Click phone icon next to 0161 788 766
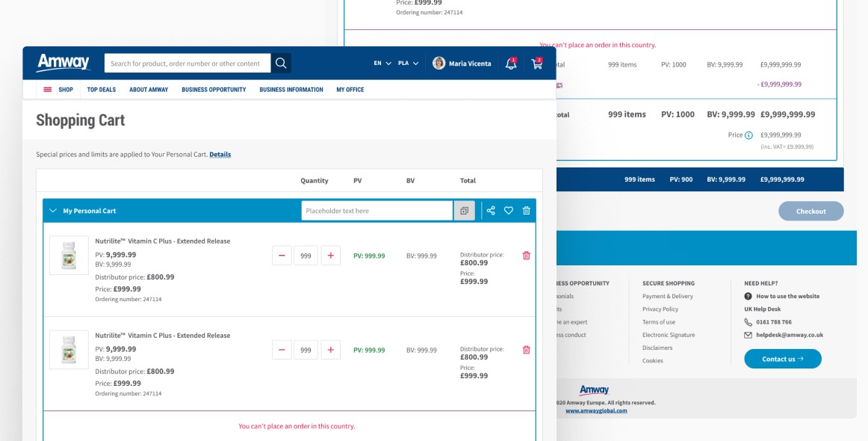This screenshot has width=868, height=441. [x=748, y=322]
